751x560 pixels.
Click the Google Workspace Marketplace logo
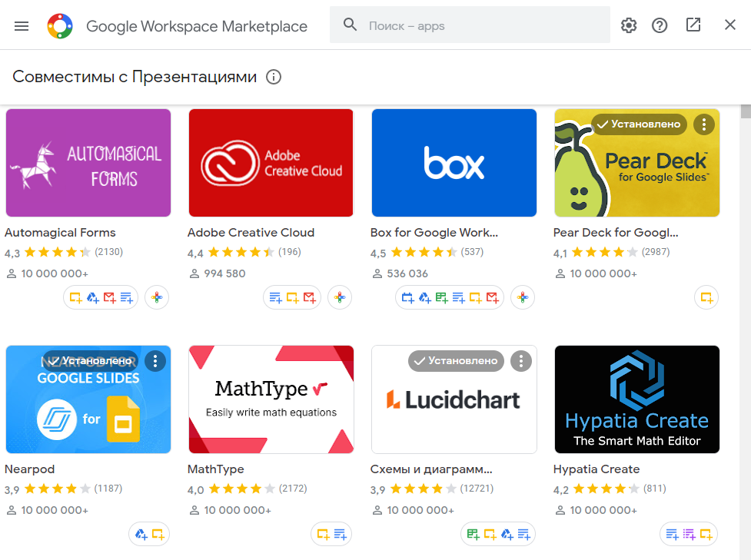(60, 26)
